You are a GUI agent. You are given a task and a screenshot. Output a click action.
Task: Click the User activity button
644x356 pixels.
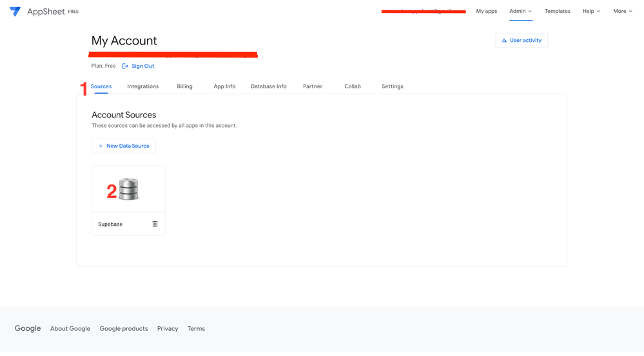coord(522,40)
